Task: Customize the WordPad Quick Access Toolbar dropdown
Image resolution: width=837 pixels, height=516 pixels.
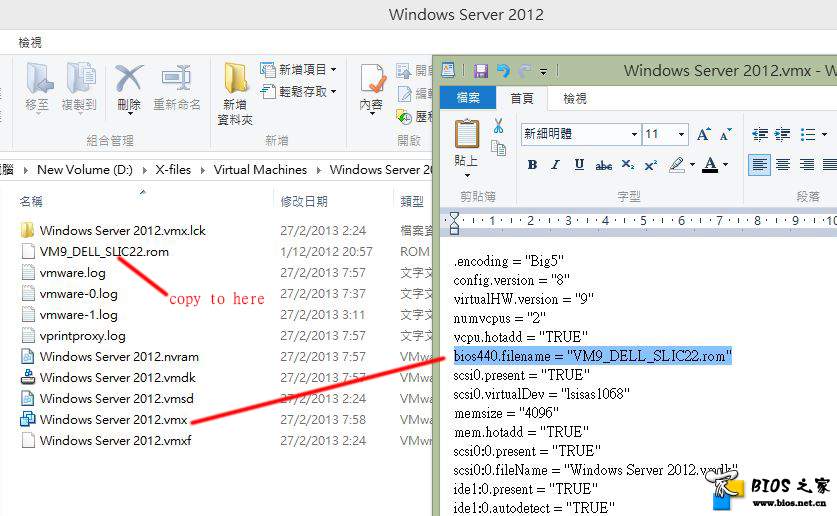Action: pyautogui.click(x=543, y=72)
